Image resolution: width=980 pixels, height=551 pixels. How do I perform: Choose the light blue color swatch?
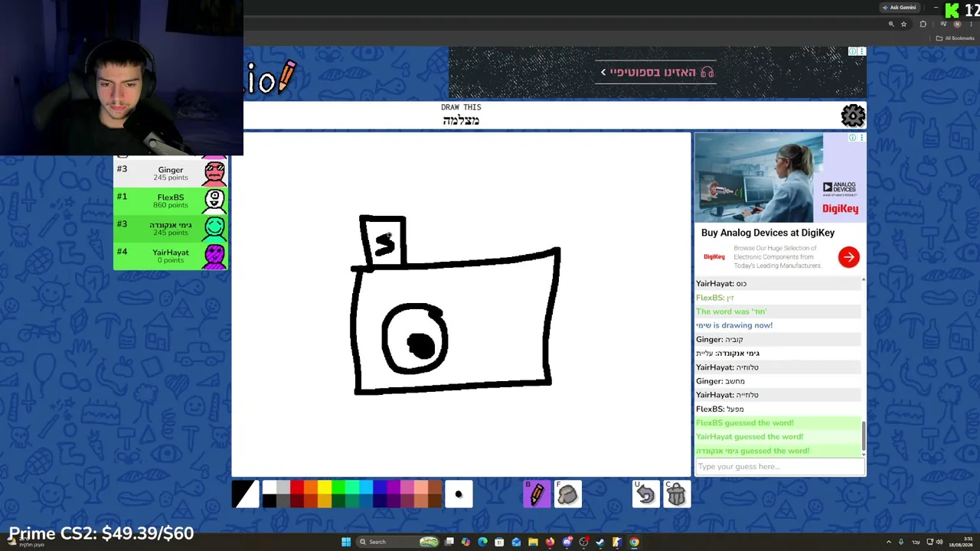coord(366,487)
